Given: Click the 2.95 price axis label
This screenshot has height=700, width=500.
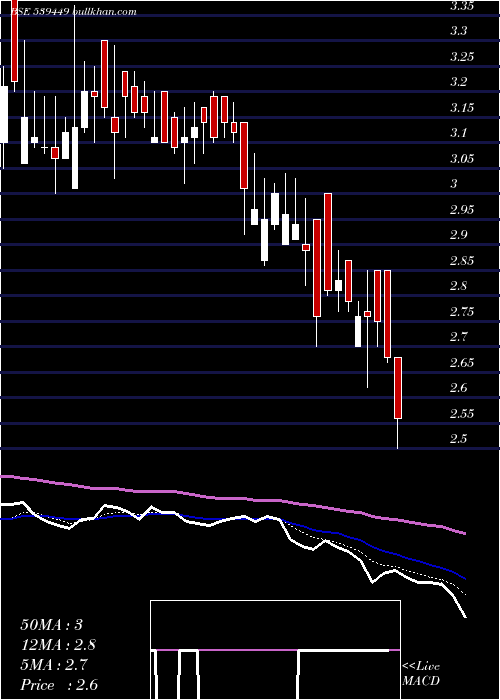Looking at the screenshot, I should [x=462, y=210].
